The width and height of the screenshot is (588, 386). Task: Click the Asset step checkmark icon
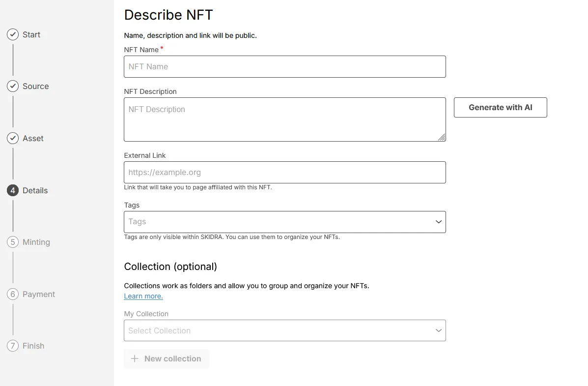[x=13, y=138]
